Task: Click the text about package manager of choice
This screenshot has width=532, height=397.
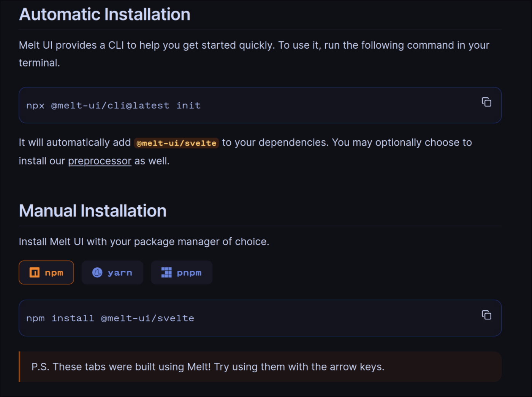Action: point(144,241)
